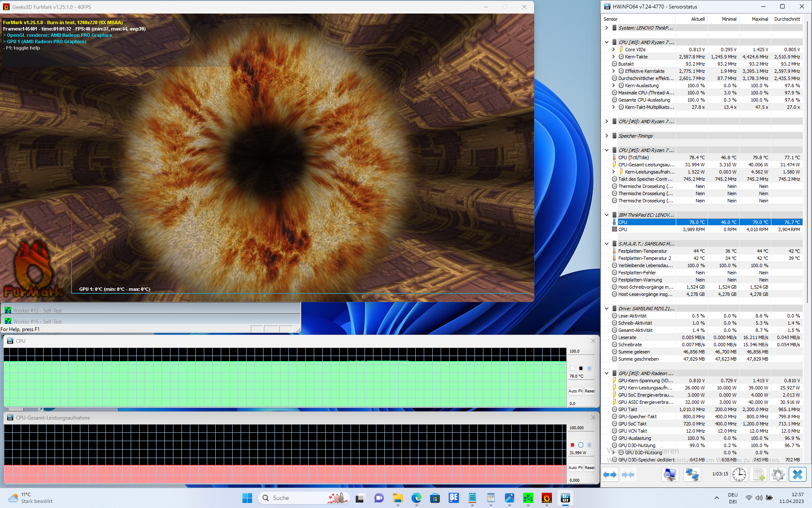Click Auto Fit in the CPU graph
Viewport: 812px width, 508px height.
tap(575, 391)
